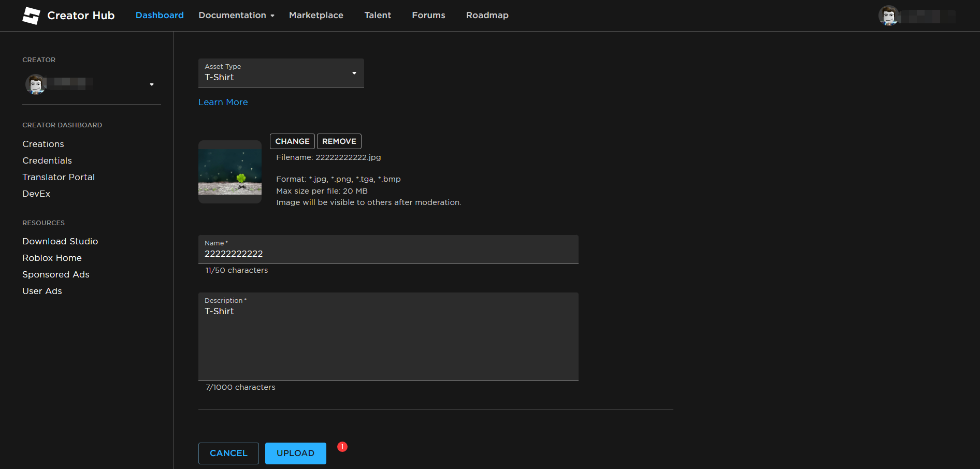
Task: Open the Marketplace tab
Action: pyautogui.click(x=316, y=16)
